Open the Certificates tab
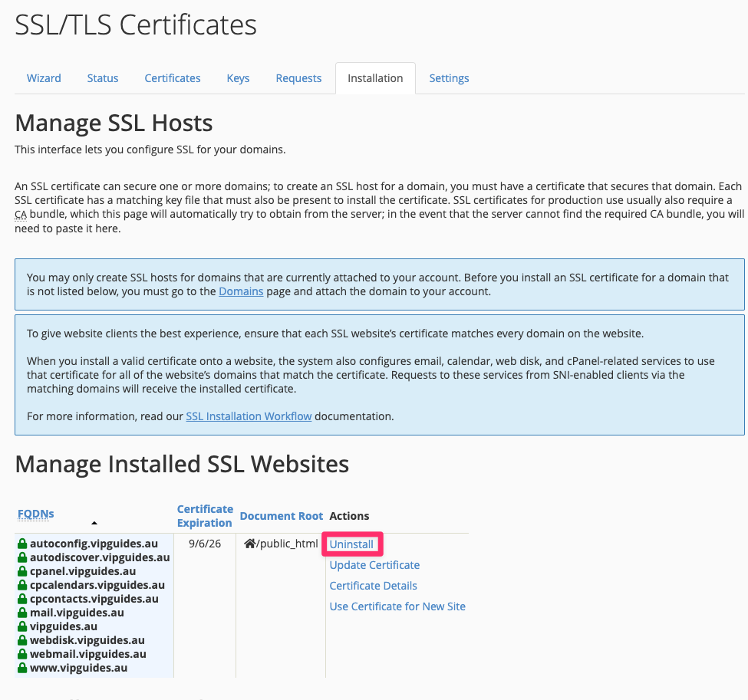The height and width of the screenshot is (700, 748). click(172, 78)
